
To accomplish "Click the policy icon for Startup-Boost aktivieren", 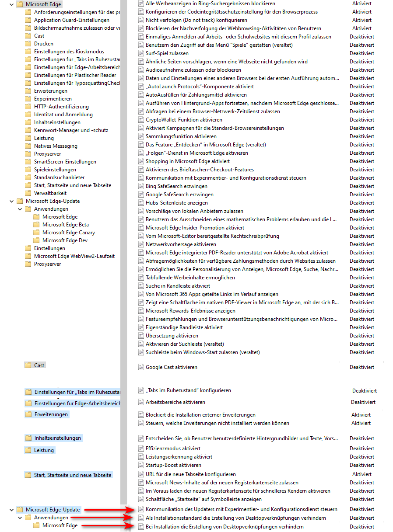I will point(141,465).
